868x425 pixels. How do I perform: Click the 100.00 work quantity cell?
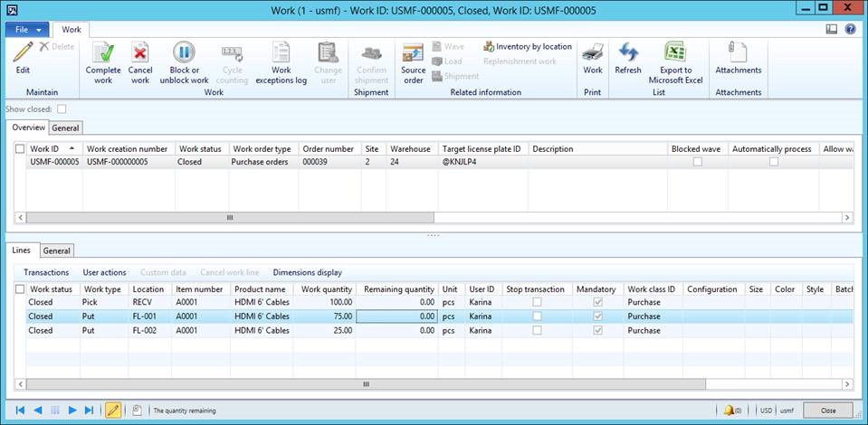(324, 302)
